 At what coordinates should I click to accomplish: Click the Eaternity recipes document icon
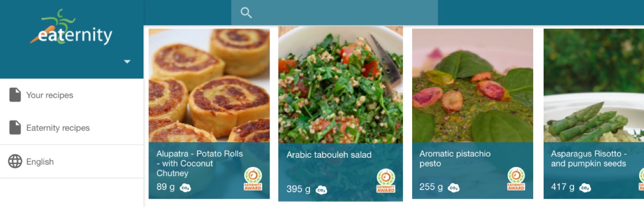(x=15, y=127)
